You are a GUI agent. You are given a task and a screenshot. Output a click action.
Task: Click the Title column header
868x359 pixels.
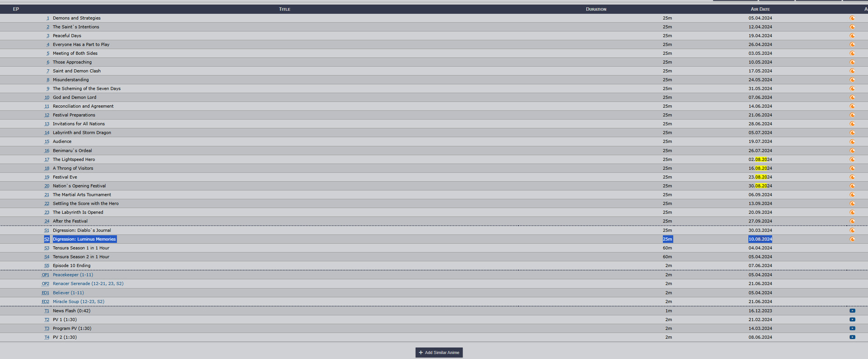[x=284, y=9]
